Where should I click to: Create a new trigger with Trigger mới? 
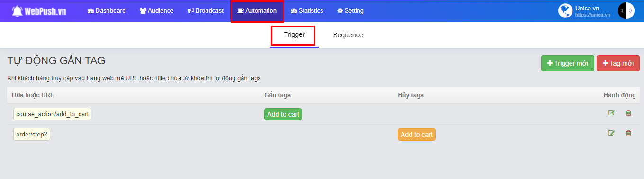[x=567, y=63]
